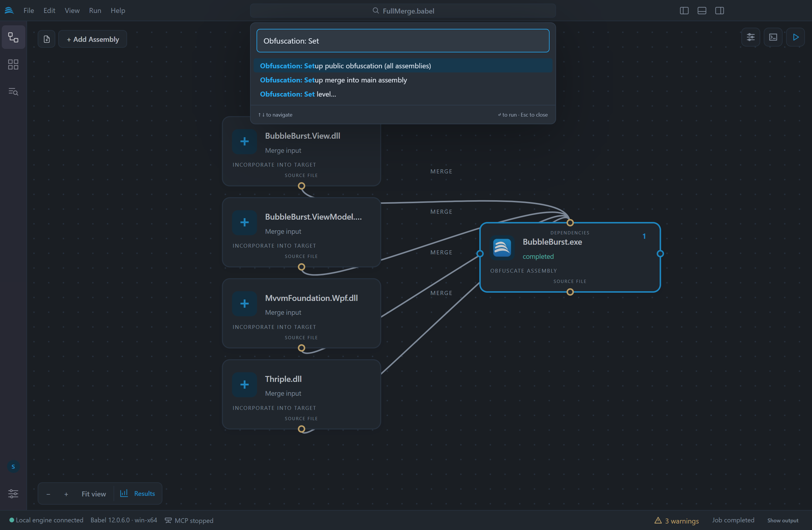Open the File menu
The width and height of the screenshot is (812, 530).
(29, 11)
